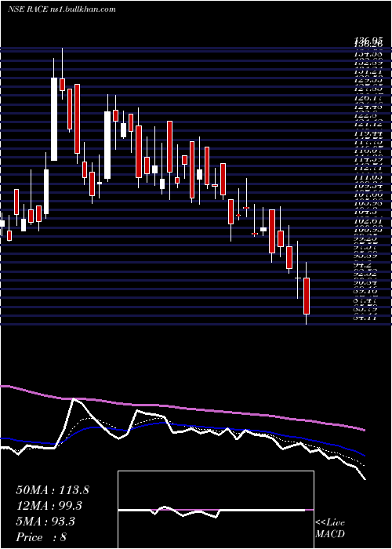Click the 50MA : 113.8 readout

click(53, 490)
